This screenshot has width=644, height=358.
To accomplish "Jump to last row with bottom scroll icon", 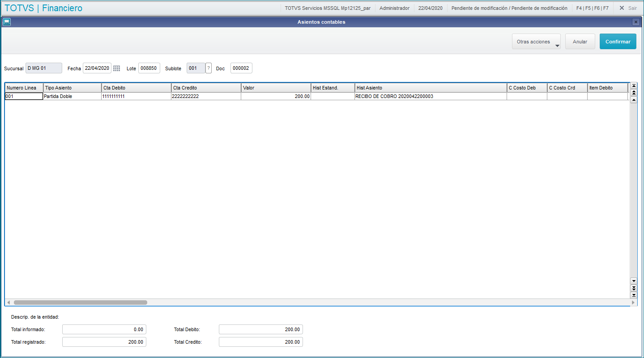I will pos(633,295).
